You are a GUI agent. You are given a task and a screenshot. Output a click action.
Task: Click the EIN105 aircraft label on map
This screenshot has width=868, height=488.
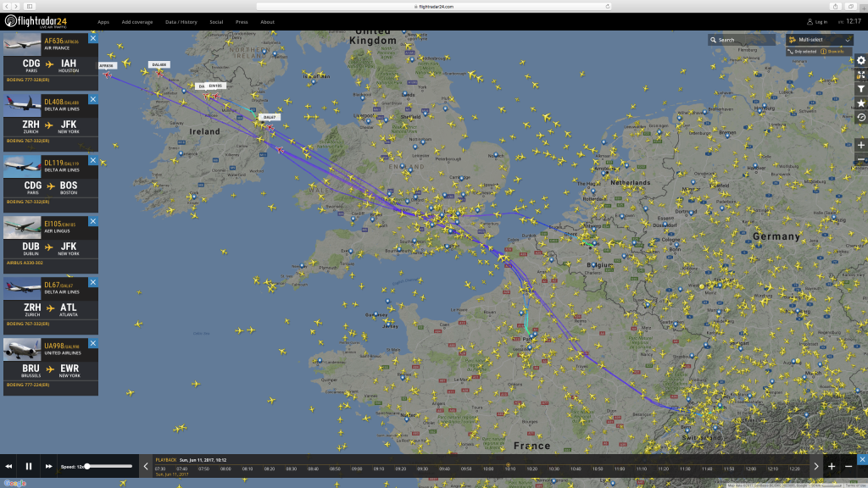(214, 86)
